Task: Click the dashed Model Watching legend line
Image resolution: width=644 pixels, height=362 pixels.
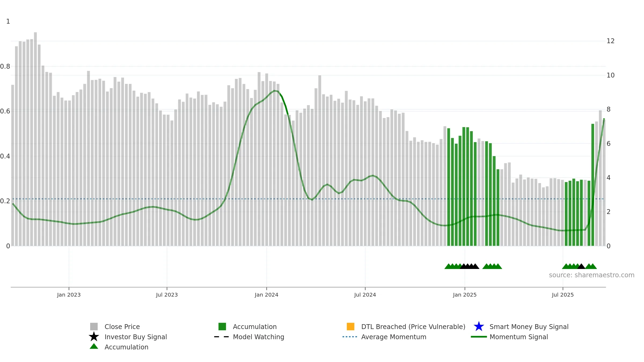Action: pos(222,337)
